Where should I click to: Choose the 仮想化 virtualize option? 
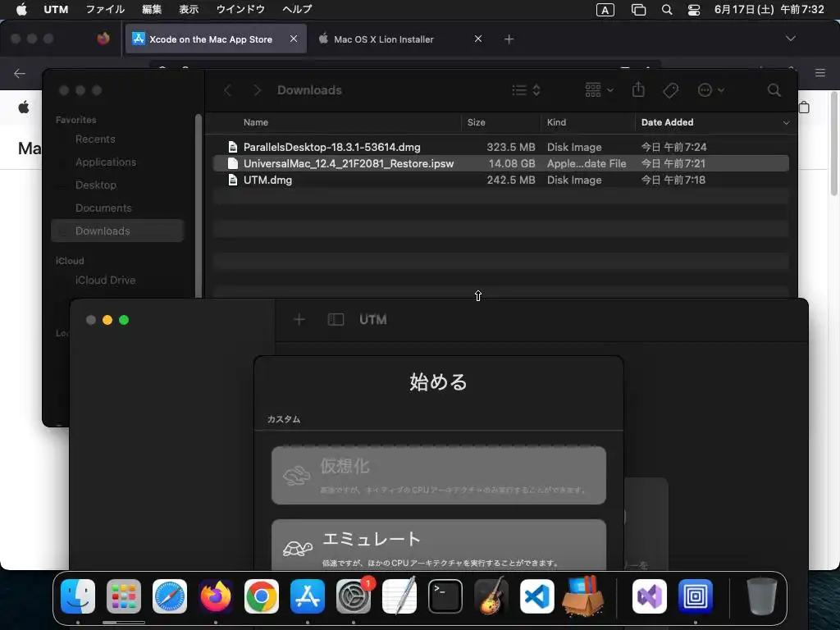(x=439, y=475)
